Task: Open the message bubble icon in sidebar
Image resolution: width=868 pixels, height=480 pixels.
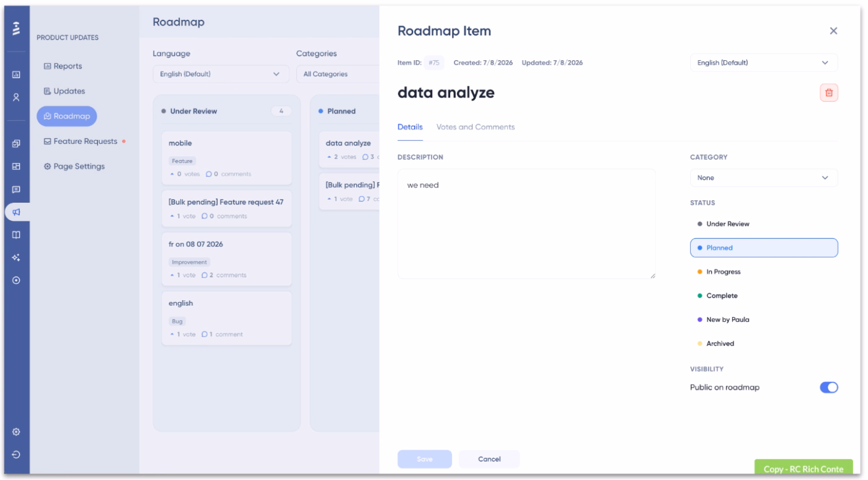Action: (17, 189)
